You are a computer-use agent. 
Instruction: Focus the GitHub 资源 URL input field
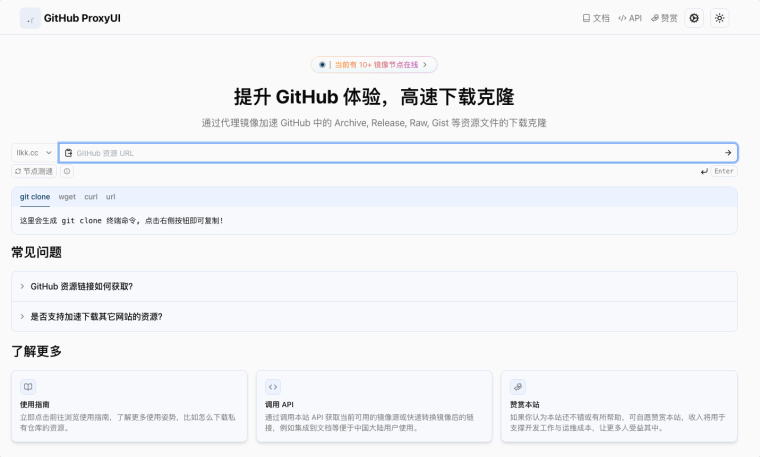coord(398,153)
